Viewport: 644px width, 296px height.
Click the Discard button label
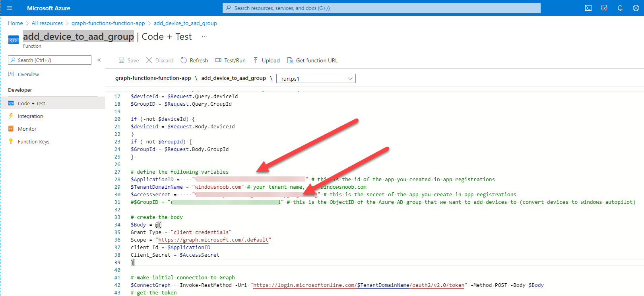pos(164,60)
